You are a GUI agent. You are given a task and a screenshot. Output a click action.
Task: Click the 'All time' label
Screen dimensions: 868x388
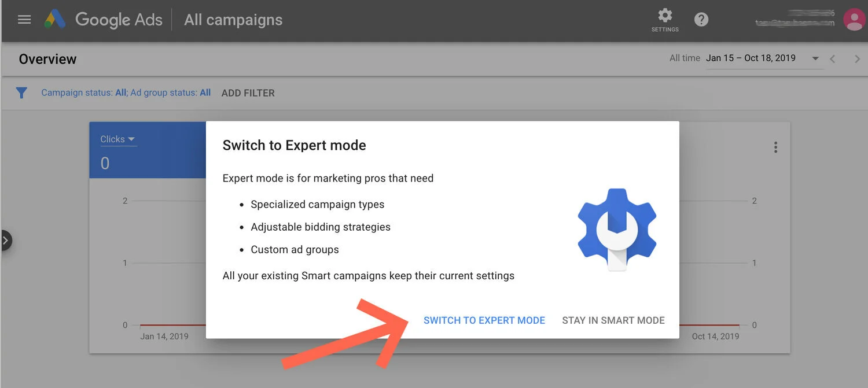pos(685,58)
